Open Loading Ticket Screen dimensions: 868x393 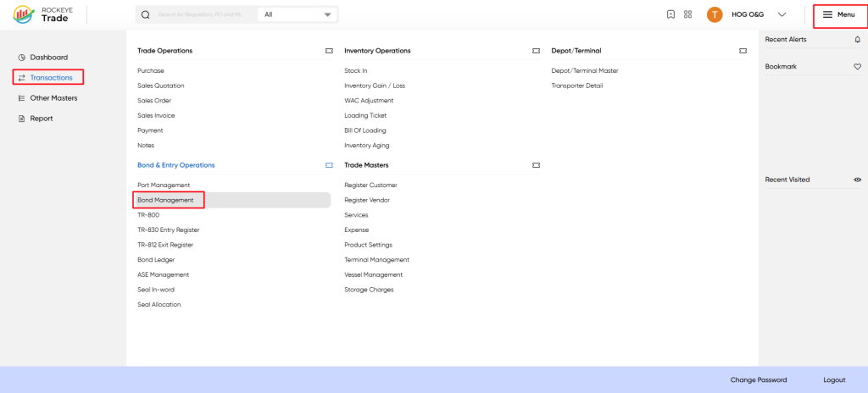(365, 116)
